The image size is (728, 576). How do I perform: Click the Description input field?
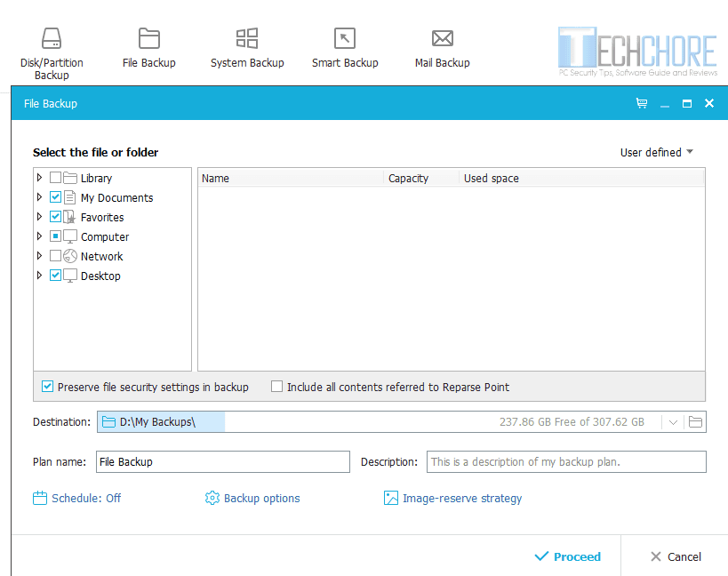click(566, 462)
